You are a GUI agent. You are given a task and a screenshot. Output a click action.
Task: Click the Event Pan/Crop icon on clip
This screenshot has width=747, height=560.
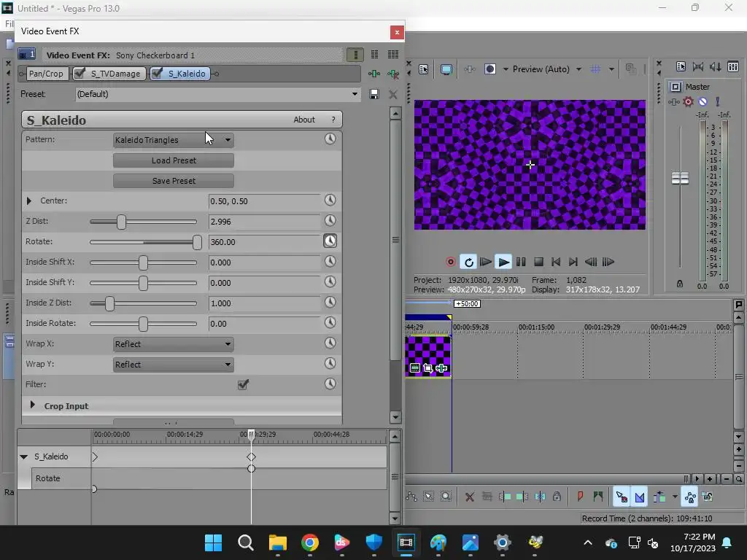tap(427, 368)
